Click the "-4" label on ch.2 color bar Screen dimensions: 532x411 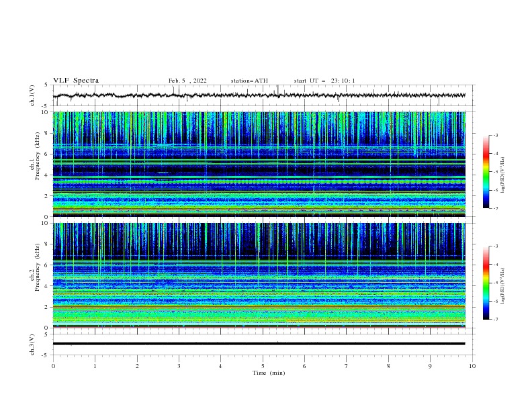495,265
